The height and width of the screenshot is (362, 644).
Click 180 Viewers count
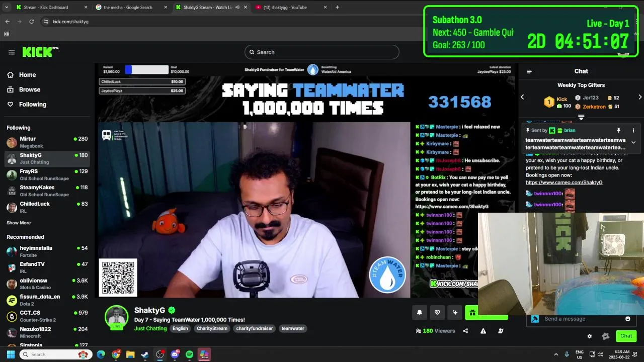click(435, 331)
